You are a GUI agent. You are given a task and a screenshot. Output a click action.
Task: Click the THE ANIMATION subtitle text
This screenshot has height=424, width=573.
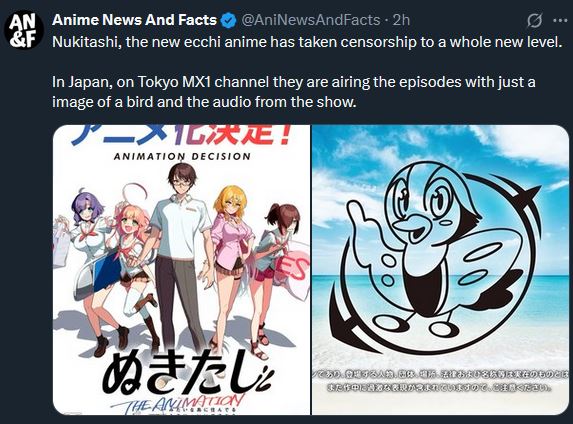177,404
